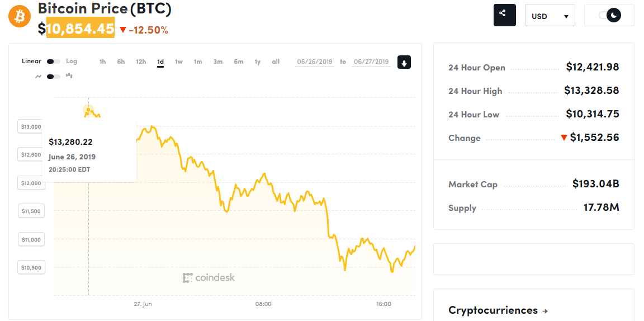Click the line chart type icon
The image size is (644, 321).
click(x=38, y=76)
